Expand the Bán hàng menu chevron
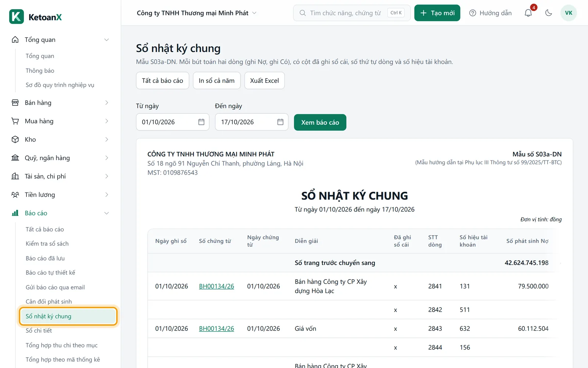Screen dimensions: 588x368 coord(107,103)
